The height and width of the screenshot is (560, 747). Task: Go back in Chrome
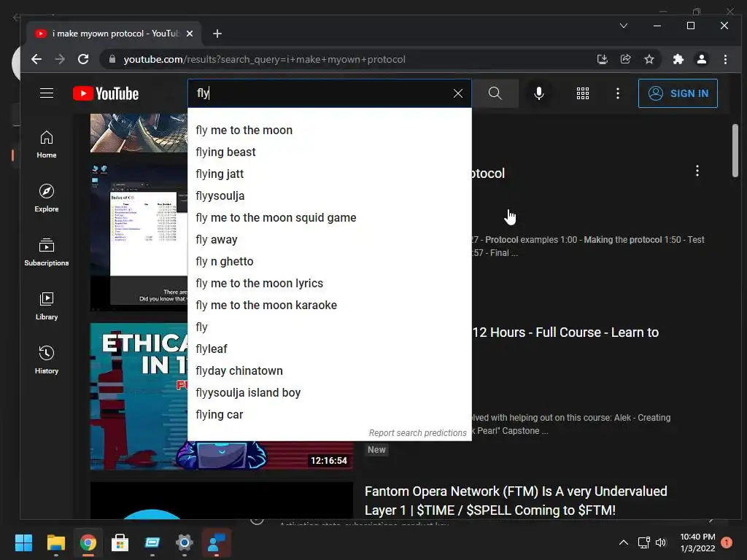click(x=36, y=59)
